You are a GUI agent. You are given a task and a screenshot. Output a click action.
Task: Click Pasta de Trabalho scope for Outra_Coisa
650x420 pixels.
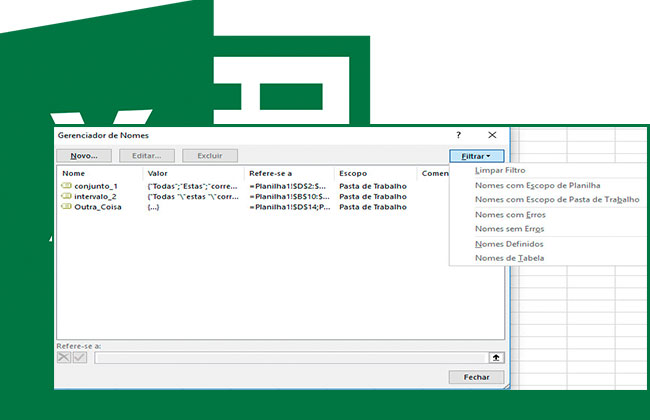point(373,207)
